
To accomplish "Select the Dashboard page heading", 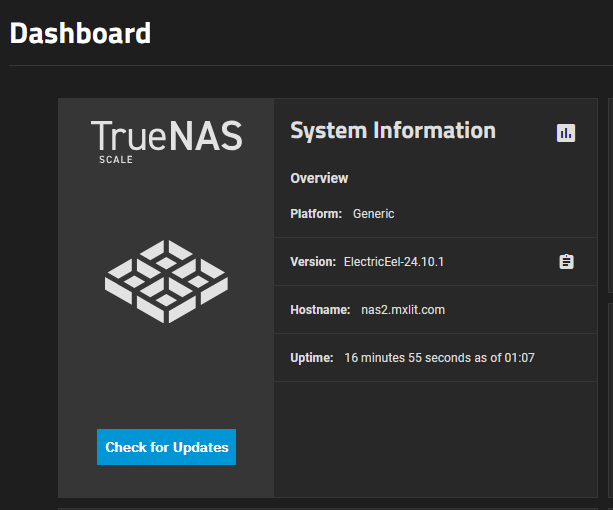I will click(80, 33).
